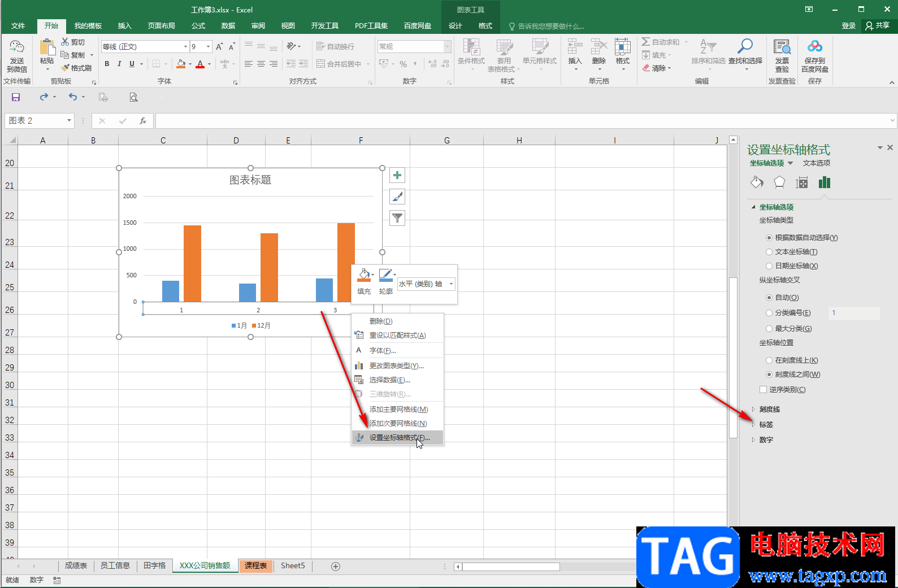Viewport: 898px width, 588px height.
Task: Open 文件 ribbon tab
Action: pyautogui.click(x=18, y=26)
